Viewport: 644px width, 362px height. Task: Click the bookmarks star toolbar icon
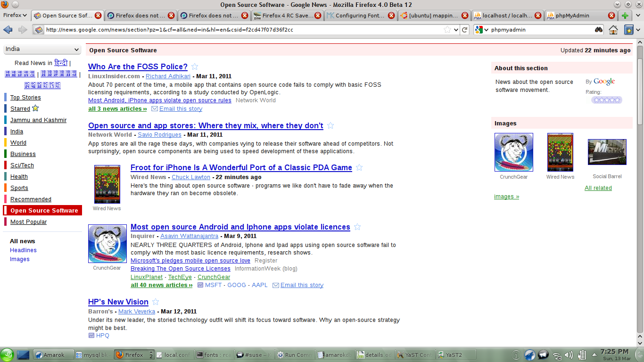coord(629,30)
